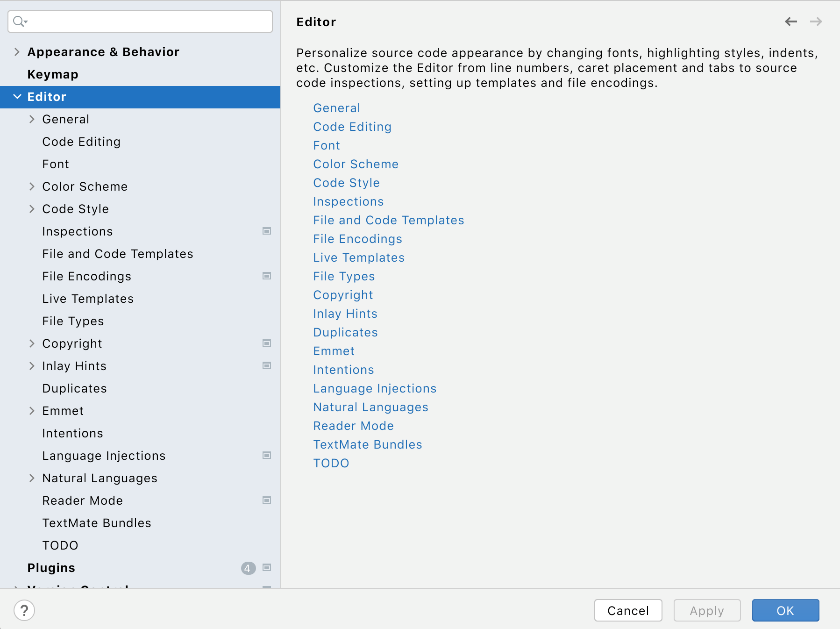The image size is (840, 629).
Task: Click the per-project icon beside Inlay Hints
Action: [x=267, y=365]
